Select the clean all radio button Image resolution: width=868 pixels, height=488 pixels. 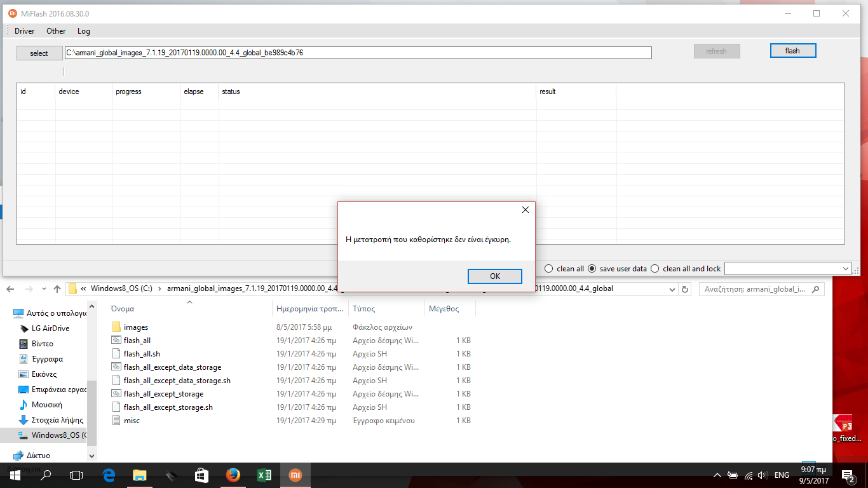pyautogui.click(x=549, y=269)
